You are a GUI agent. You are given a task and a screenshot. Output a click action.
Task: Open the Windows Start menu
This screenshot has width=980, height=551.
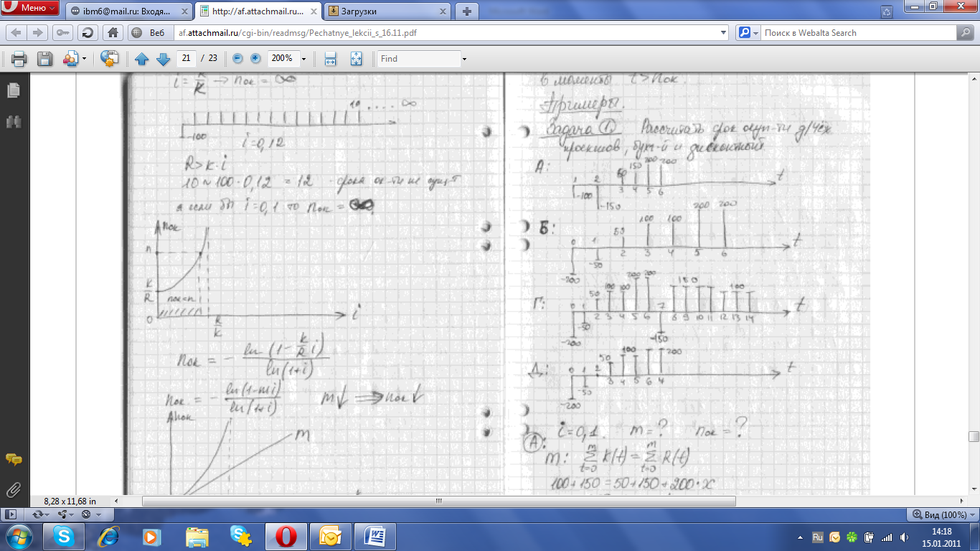[x=19, y=536]
